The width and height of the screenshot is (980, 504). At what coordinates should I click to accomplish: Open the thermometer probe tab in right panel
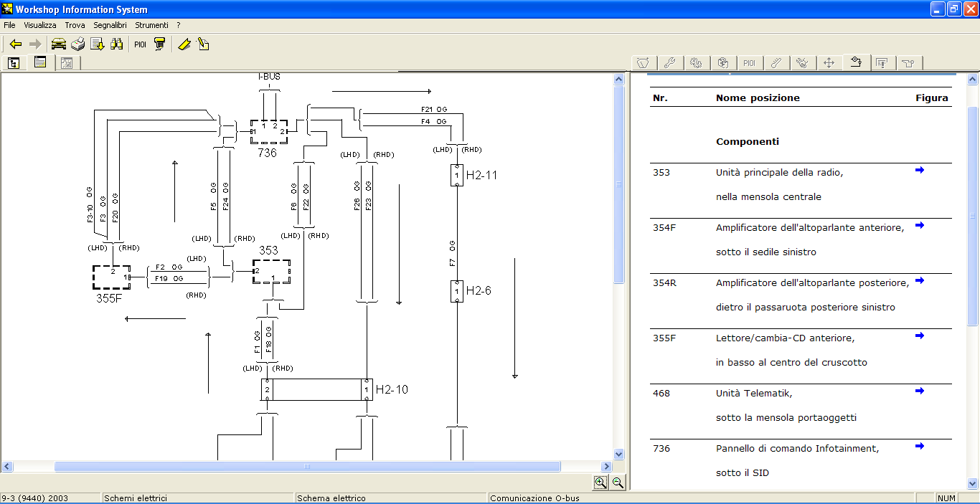point(776,63)
